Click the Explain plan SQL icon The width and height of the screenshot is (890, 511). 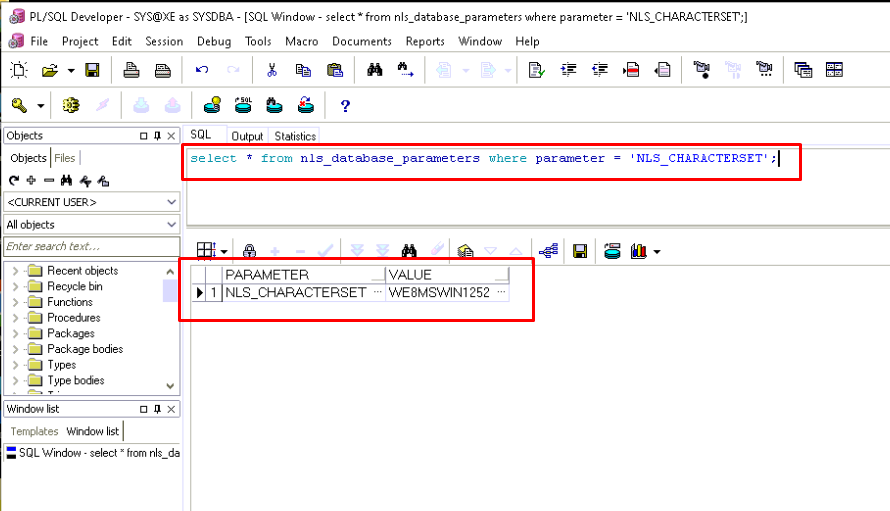pos(244,105)
